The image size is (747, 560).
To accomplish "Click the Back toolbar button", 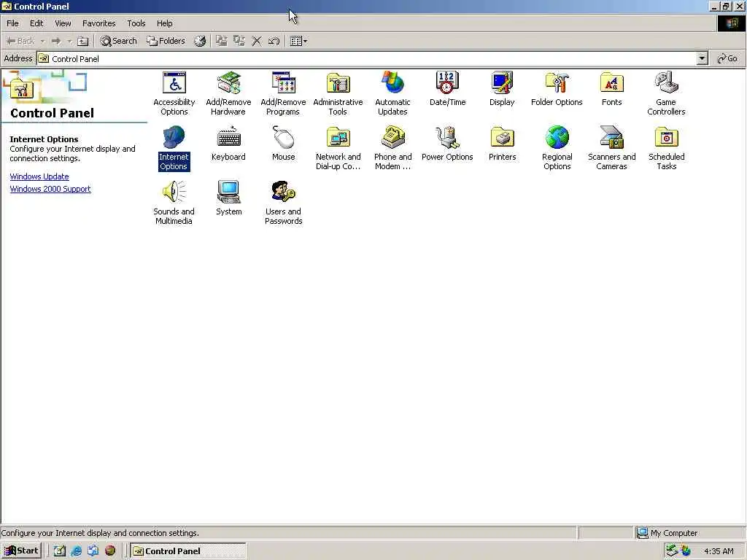I will (20, 42).
